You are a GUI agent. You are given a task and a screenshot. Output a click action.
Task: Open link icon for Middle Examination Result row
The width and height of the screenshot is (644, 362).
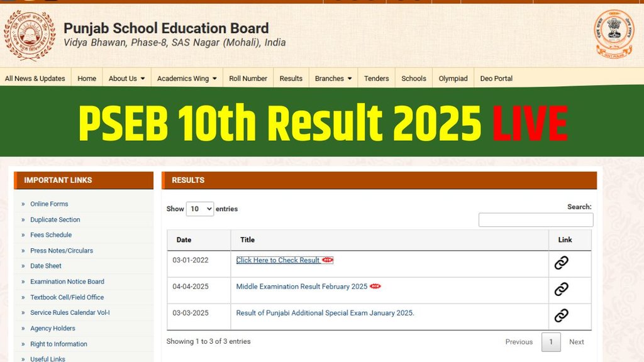pos(561,289)
